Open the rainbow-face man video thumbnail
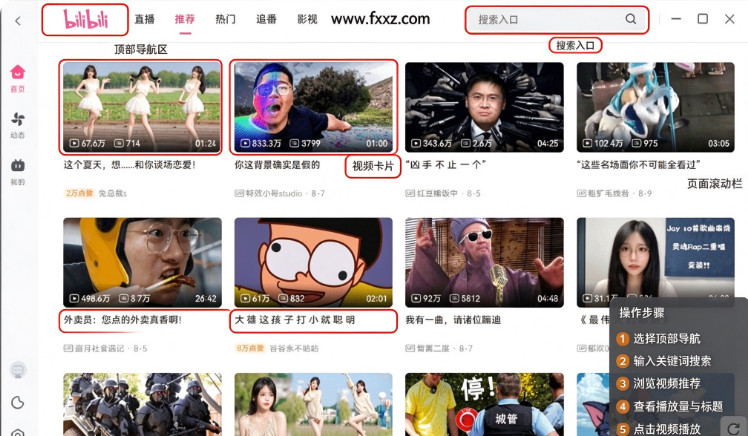 (x=313, y=107)
